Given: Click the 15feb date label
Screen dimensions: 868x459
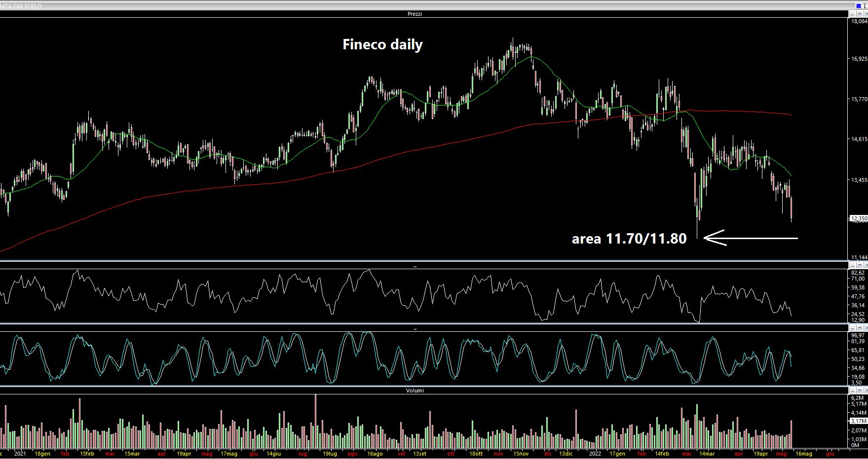Looking at the screenshot, I should click(x=87, y=453).
